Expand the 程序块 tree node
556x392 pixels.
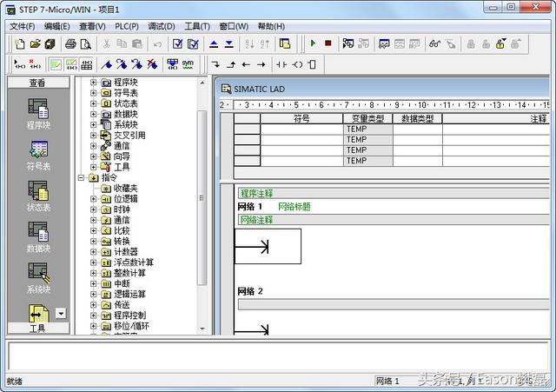tap(93, 83)
